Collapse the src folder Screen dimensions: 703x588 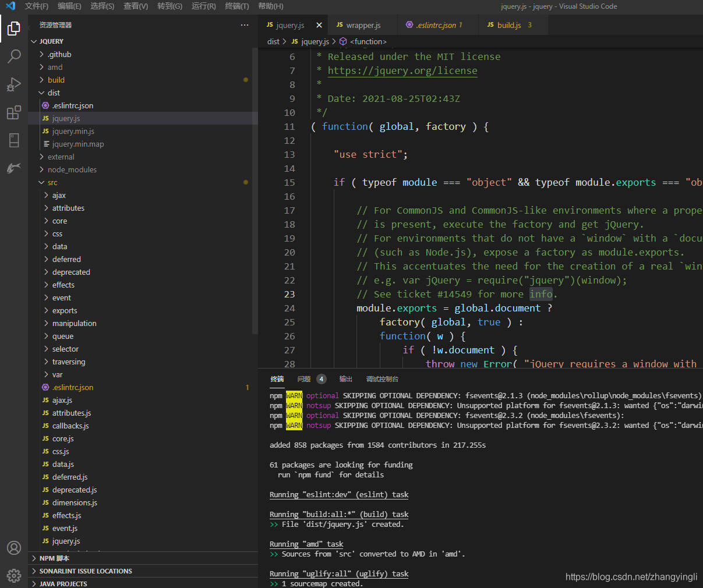click(x=140, y=182)
